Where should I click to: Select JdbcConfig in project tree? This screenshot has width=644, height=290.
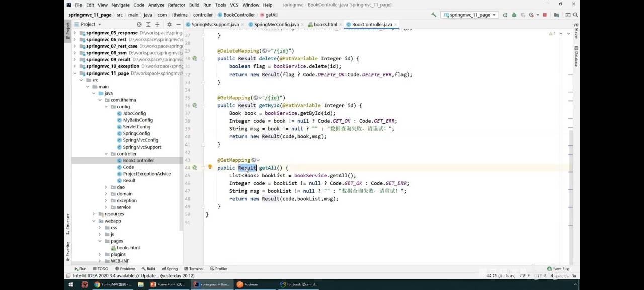point(134,113)
